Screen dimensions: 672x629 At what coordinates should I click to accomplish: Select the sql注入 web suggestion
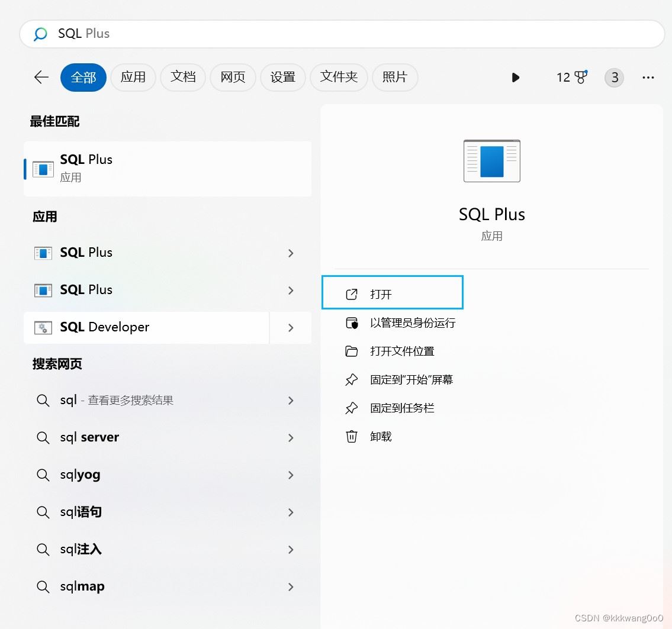[x=146, y=549]
